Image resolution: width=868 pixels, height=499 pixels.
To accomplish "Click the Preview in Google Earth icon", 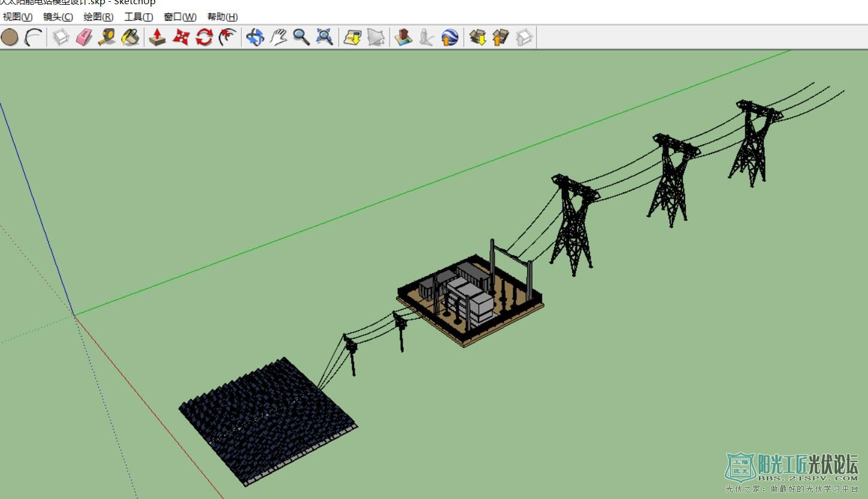I will point(449,37).
